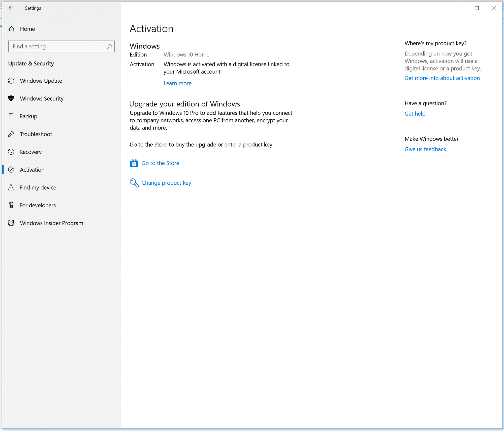Image resolution: width=504 pixels, height=431 pixels.
Task: Select the Windows Security icon
Action: (12, 98)
